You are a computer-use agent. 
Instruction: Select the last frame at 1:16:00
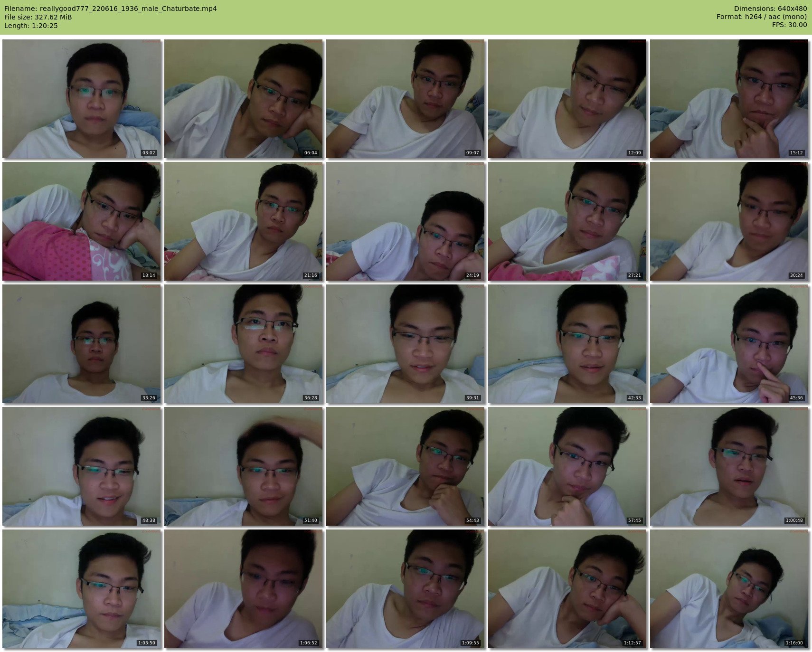[x=729, y=589]
